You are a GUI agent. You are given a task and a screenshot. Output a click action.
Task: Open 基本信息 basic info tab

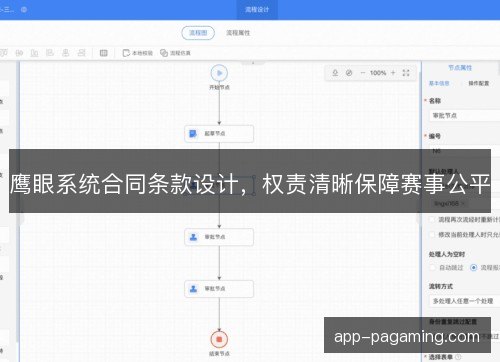pos(439,83)
